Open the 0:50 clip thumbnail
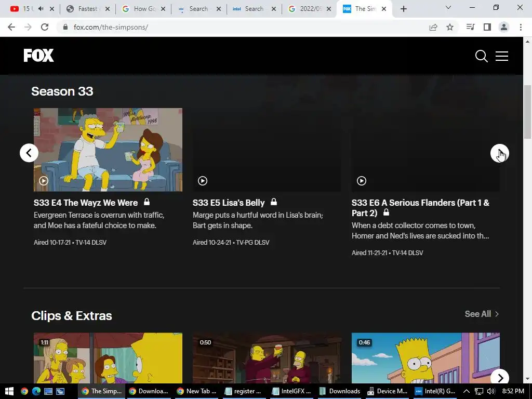 [267, 358]
